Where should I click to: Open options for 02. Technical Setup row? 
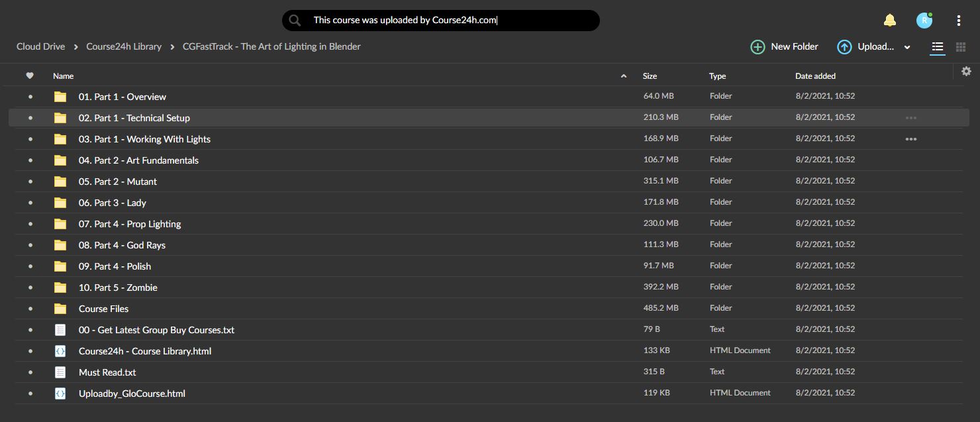point(911,118)
